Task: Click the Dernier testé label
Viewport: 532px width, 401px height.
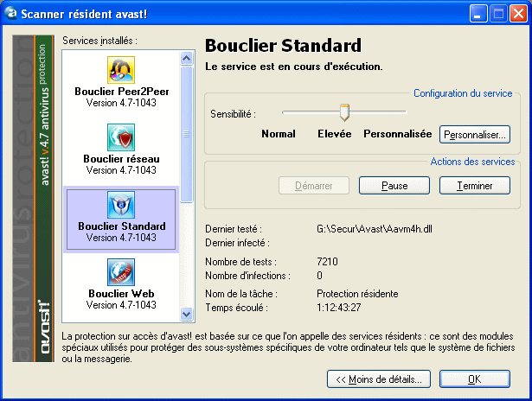Action: pos(234,229)
